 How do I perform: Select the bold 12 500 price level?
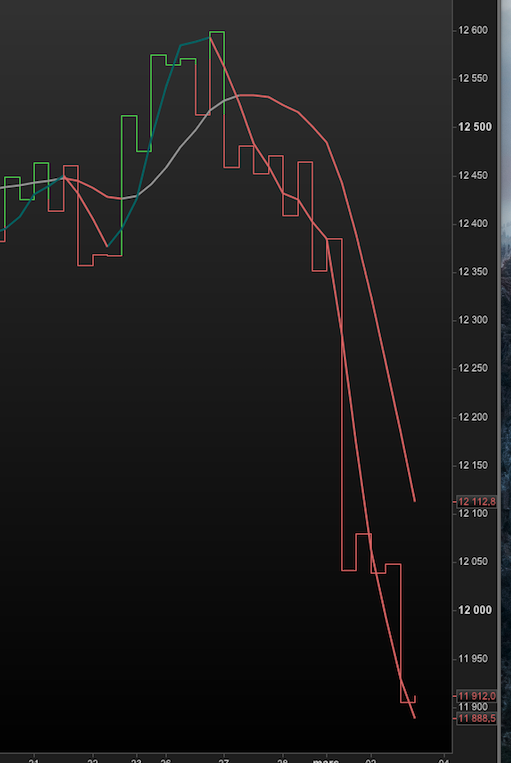[x=474, y=127]
